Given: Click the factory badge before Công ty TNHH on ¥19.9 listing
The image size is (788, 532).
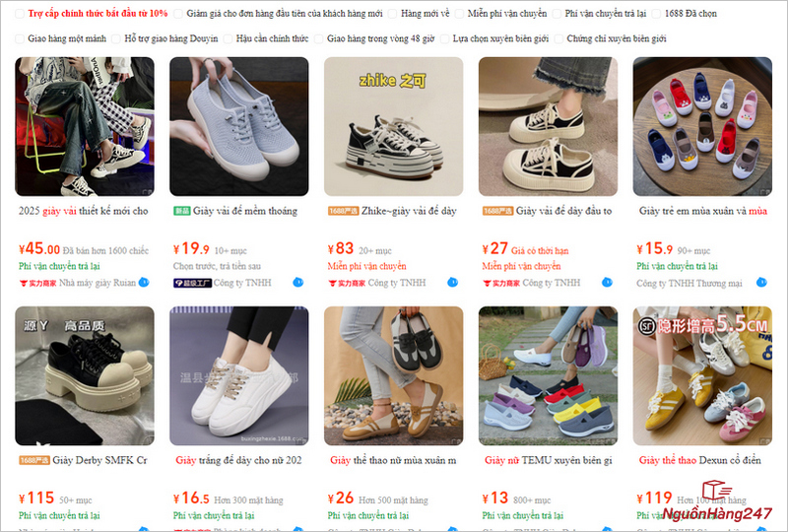Looking at the screenshot, I should pyautogui.click(x=192, y=283).
